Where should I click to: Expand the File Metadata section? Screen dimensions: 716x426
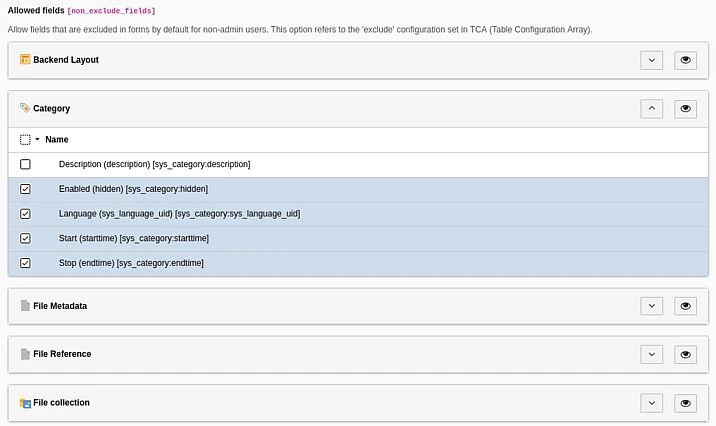pyautogui.click(x=651, y=306)
